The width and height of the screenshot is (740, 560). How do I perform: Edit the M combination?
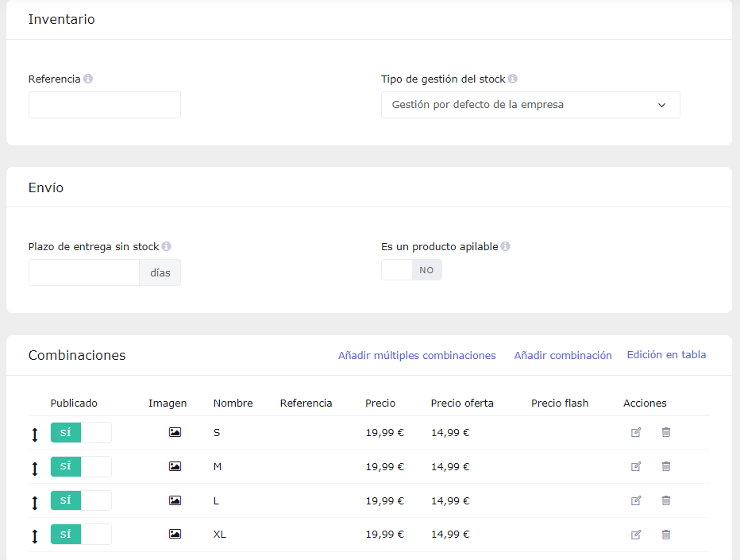click(x=636, y=466)
